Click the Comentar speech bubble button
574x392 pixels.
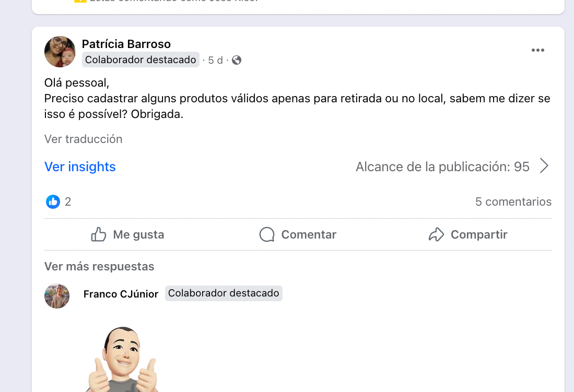click(298, 235)
